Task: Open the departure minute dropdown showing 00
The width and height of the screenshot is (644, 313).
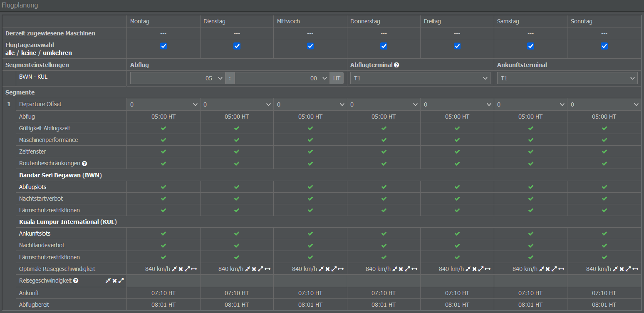Action: tap(282, 78)
